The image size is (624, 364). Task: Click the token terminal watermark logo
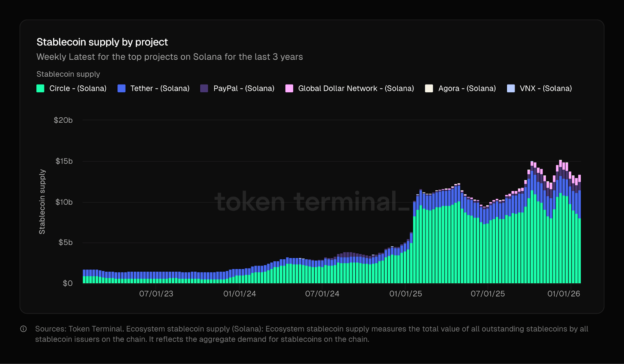tap(310, 202)
